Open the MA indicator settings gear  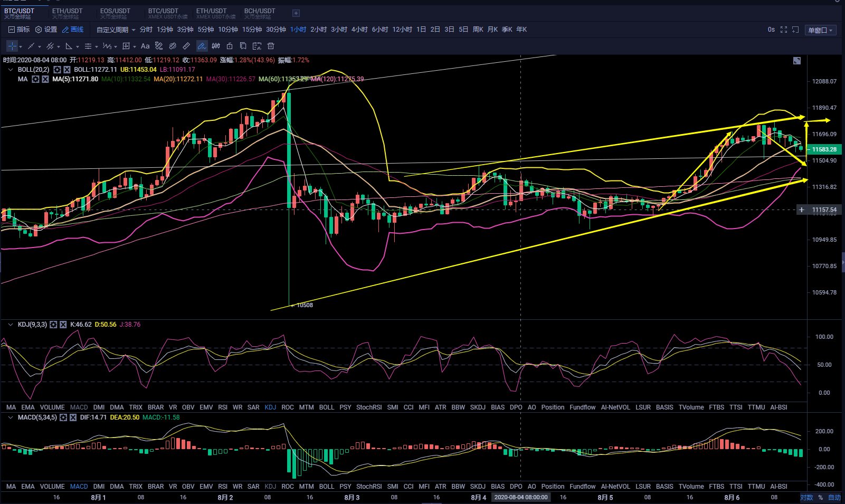point(35,79)
